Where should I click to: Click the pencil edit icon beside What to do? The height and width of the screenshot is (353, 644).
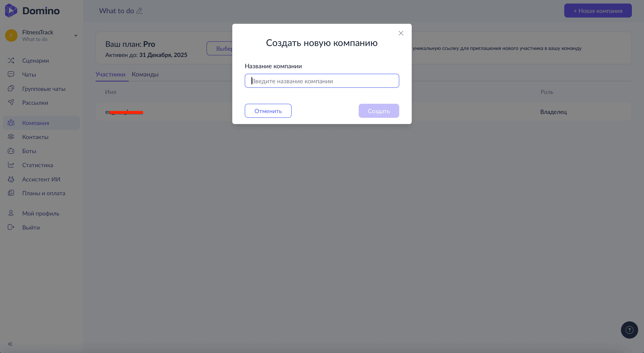[x=139, y=11]
